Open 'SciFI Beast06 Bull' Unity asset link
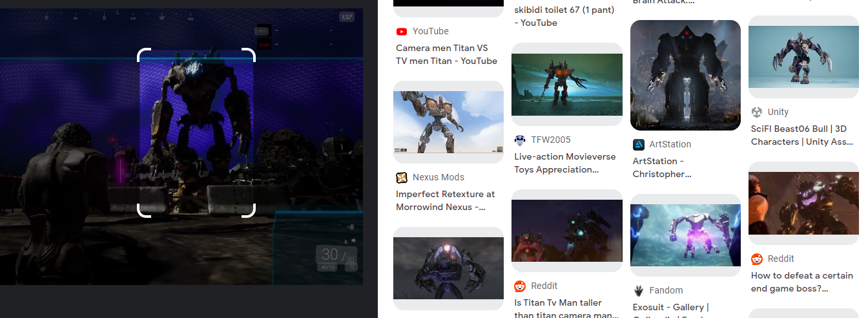This screenshot has height=318, width=868. click(x=802, y=135)
